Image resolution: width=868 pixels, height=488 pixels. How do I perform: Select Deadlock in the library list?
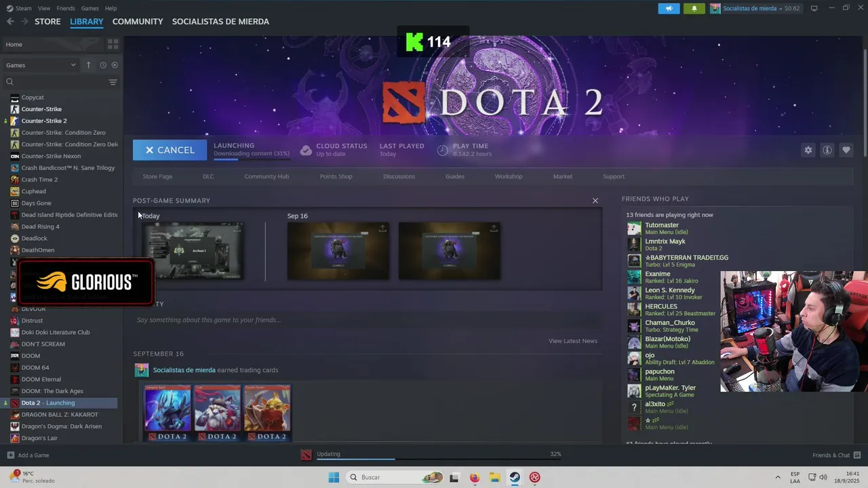(34, 239)
